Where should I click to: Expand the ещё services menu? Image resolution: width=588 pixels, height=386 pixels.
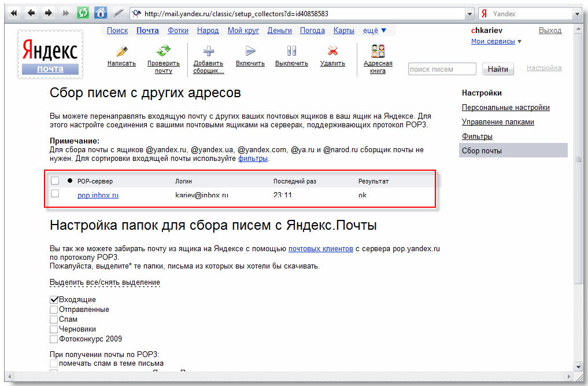[x=374, y=31]
